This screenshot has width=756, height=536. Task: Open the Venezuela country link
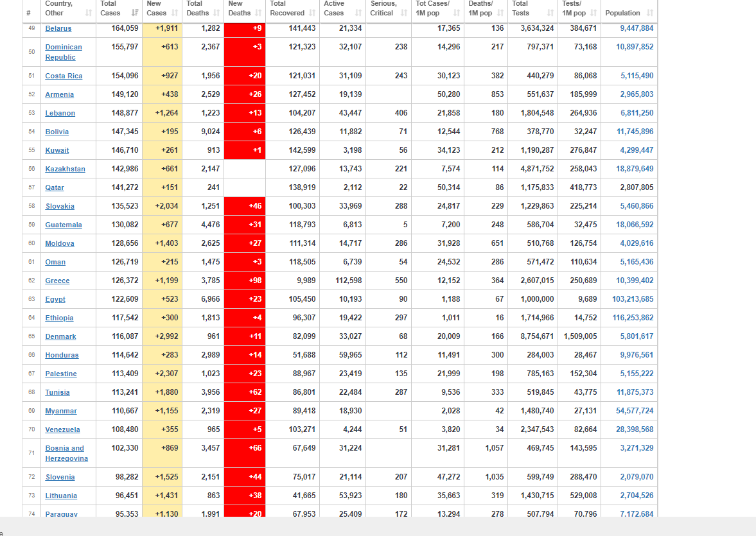[63, 430]
